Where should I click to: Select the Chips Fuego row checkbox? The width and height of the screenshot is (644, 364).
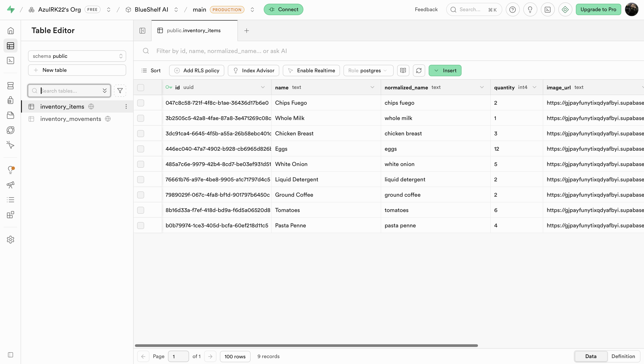coord(140,103)
